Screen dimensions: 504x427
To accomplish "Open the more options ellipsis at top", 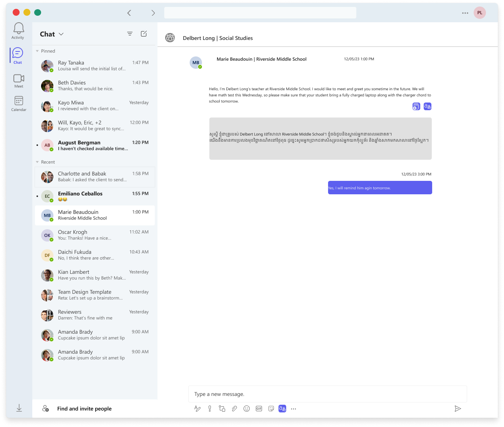I will pyautogui.click(x=465, y=13).
